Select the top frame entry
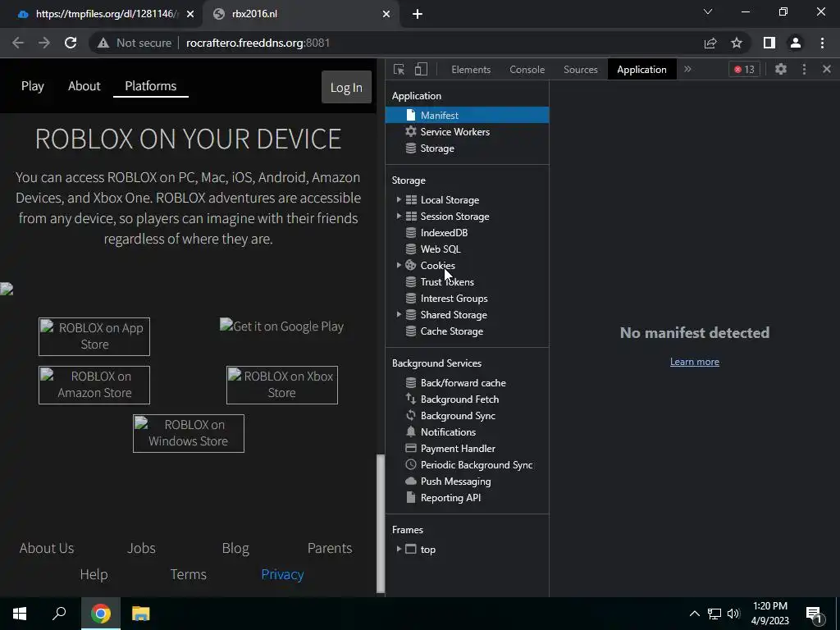The width and height of the screenshot is (840, 630). 427,549
